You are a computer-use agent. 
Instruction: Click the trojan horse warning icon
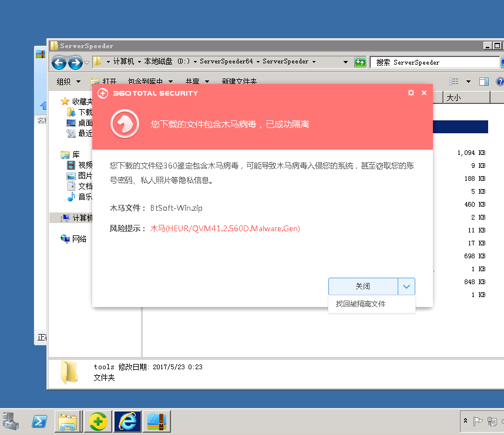[x=125, y=124]
